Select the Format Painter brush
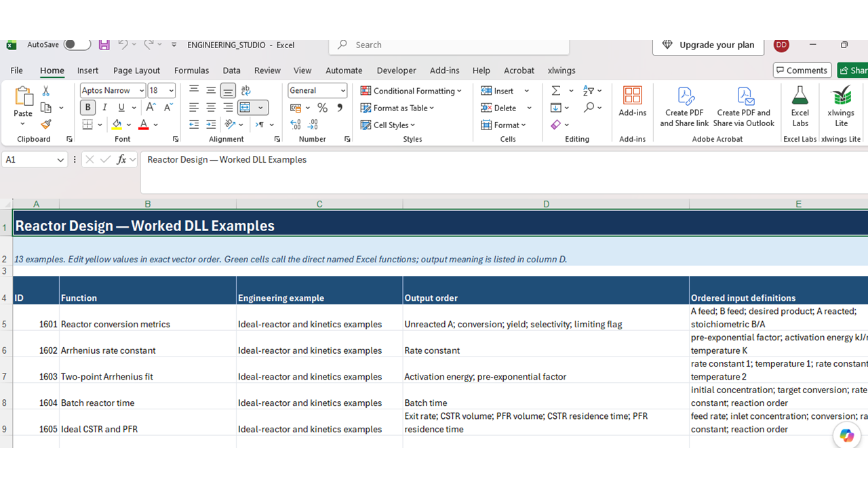Image resolution: width=868 pixels, height=488 pixels. (x=45, y=125)
